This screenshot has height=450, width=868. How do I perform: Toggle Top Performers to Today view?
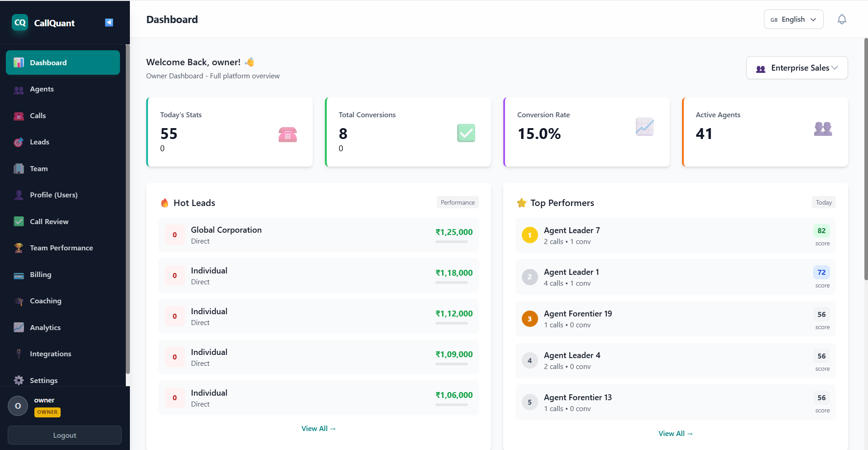tap(823, 202)
